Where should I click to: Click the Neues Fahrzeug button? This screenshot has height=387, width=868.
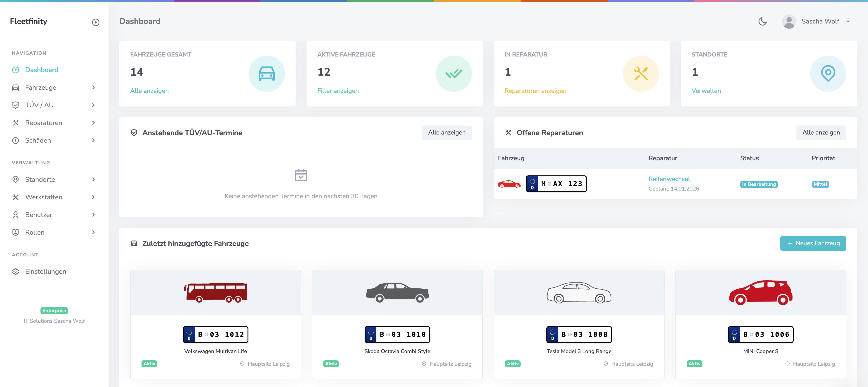click(813, 243)
